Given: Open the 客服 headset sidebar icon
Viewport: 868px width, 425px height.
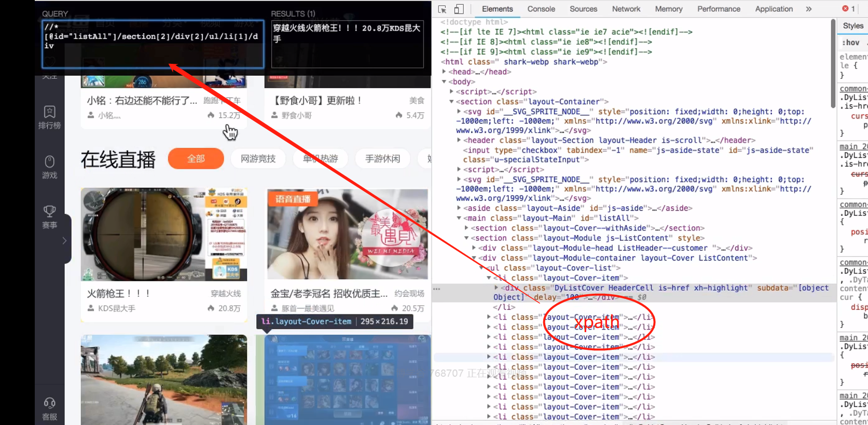Looking at the screenshot, I should (49, 408).
